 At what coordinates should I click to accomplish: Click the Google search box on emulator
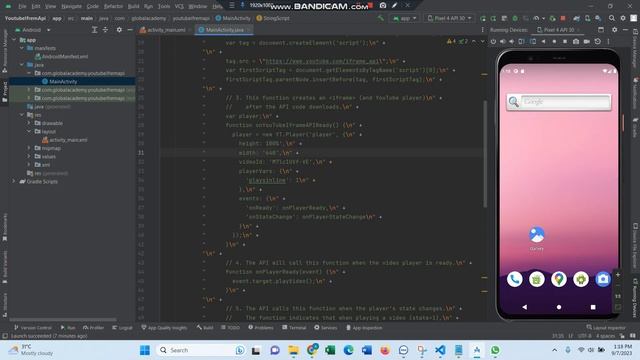[x=558, y=102]
